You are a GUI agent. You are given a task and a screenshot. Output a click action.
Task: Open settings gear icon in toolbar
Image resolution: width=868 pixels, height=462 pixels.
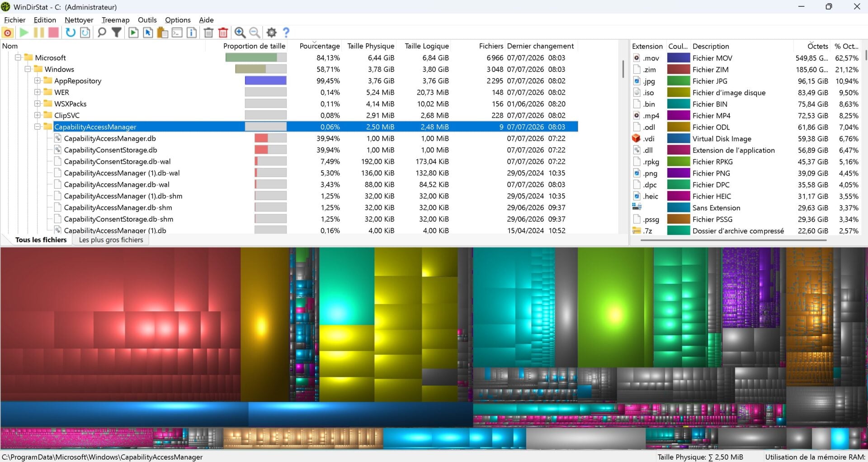[271, 33]
